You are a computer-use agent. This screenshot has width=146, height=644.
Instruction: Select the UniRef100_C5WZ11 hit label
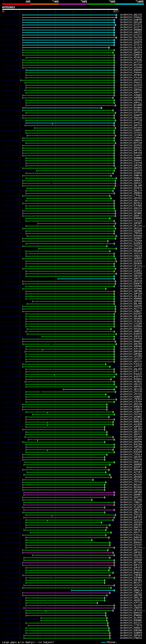click(131, 638)
